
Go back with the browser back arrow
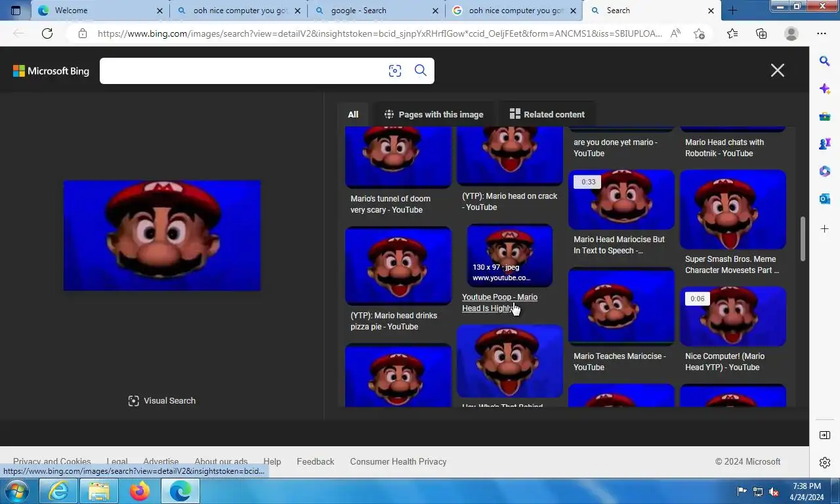click(18, 33)
